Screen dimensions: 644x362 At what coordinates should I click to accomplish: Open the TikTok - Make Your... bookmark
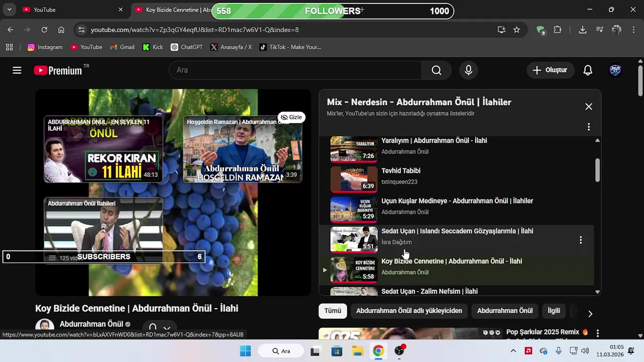click(x=290, y=47)
